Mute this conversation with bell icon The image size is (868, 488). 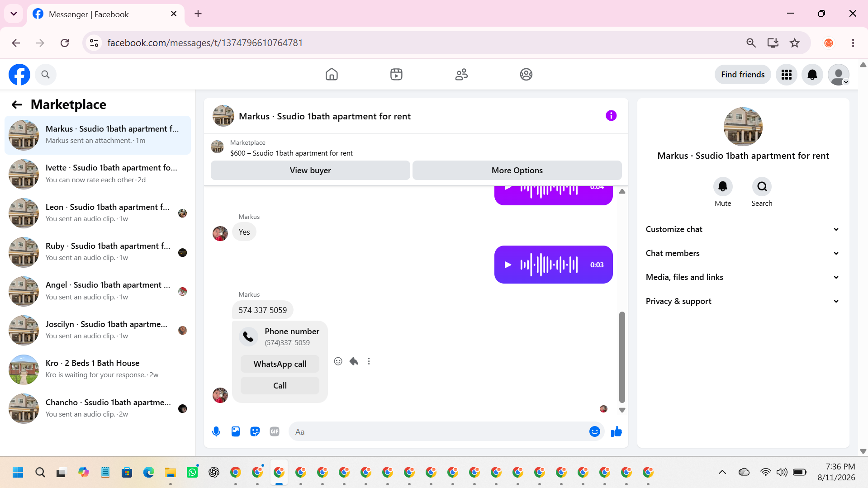(723, 186)
